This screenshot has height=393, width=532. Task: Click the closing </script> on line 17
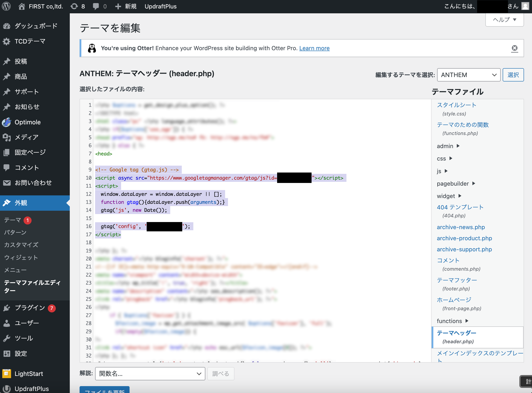[108, 234]
